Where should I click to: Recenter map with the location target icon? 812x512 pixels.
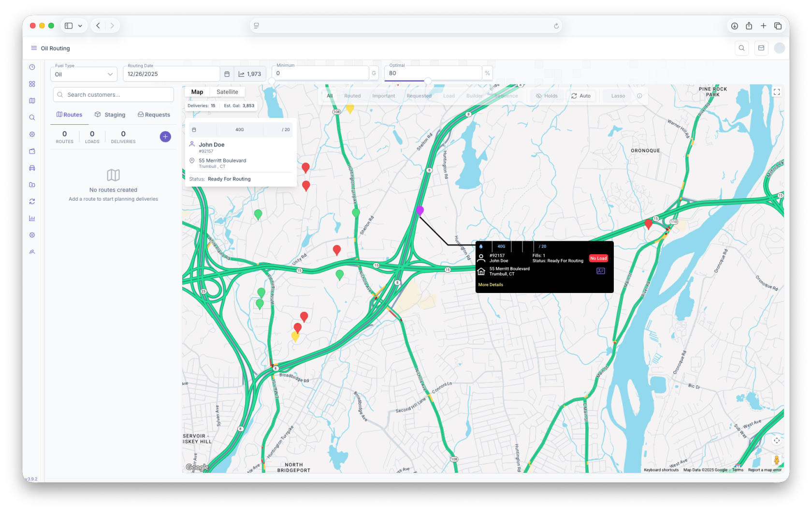pyautogui.click(x=776, y=440)
